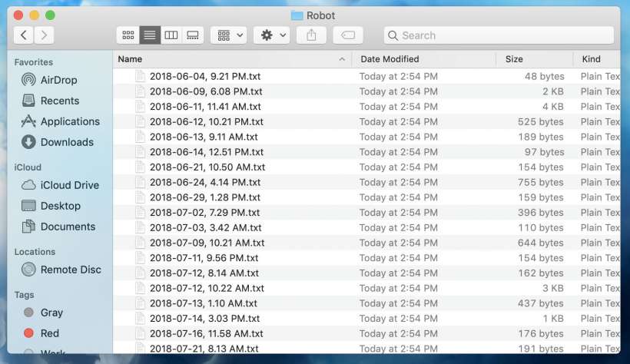Open Applications in the sidebar
The width and height of the screenshot is (630, 364).
(70, 121)
